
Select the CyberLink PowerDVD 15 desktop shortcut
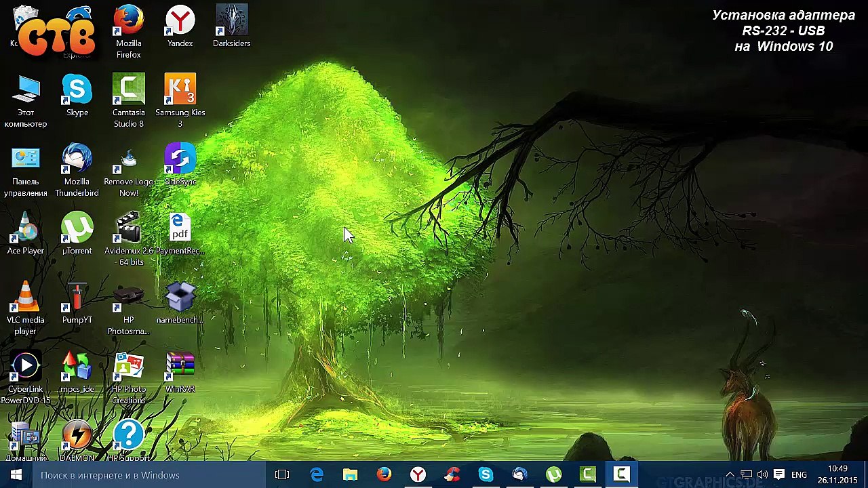(26, 378)
